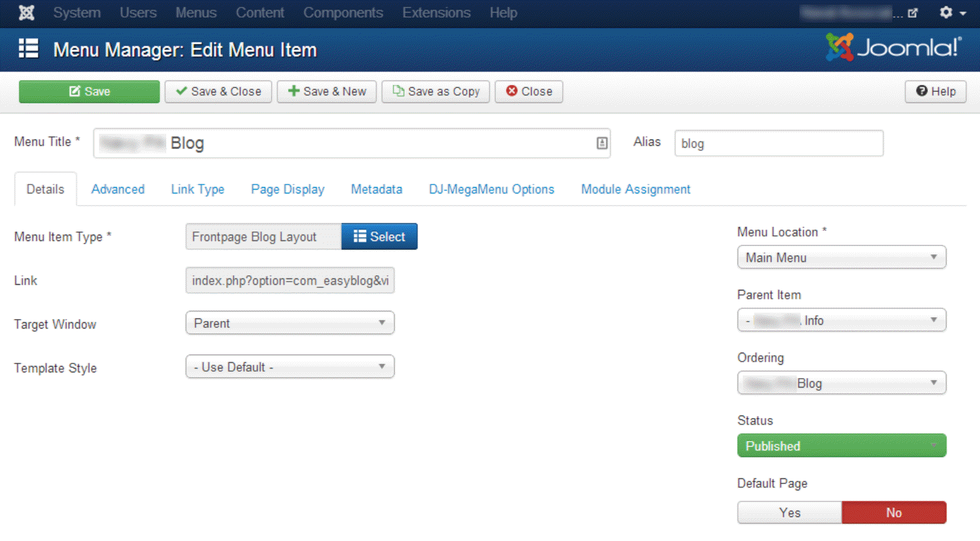Image resolution: width=980 pixels, height=541 pixels.
Task: Click Save & New plus button
Action: point(327,91)
